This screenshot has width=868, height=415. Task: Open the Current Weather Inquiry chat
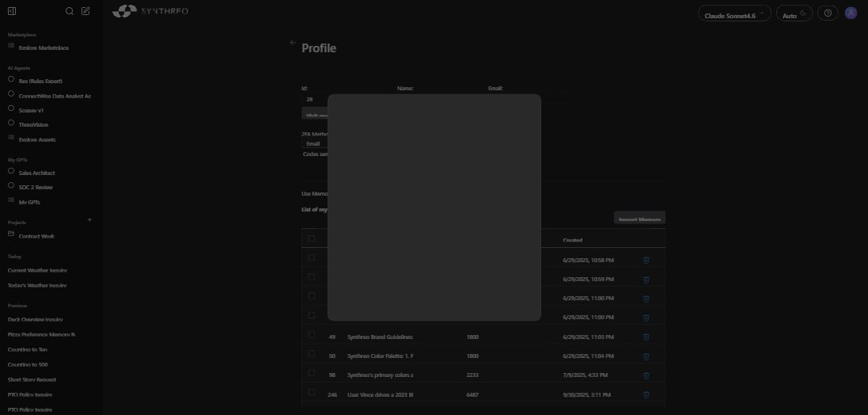[x=37, y=270]
